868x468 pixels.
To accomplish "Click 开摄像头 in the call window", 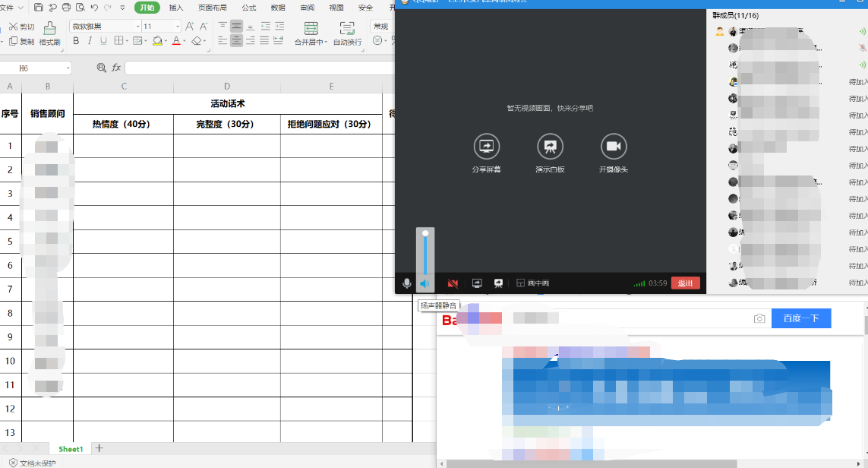I will (614, 153).
